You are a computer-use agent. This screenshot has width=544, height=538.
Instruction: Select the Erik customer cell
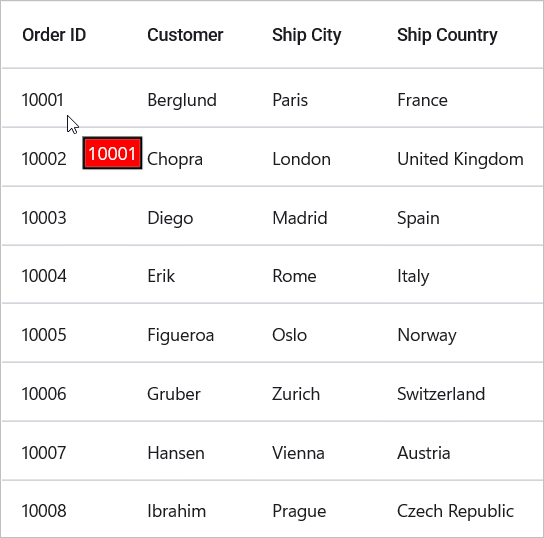coord(161,276)
